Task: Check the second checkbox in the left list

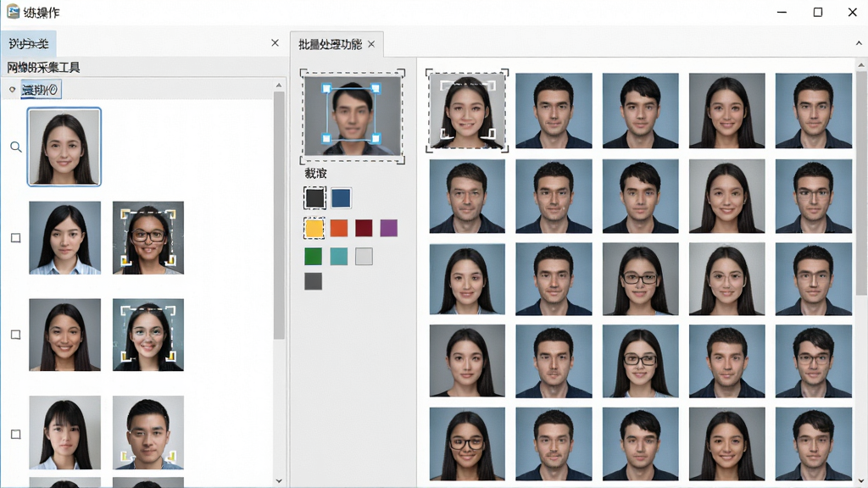Action: [x=16, y=335]
